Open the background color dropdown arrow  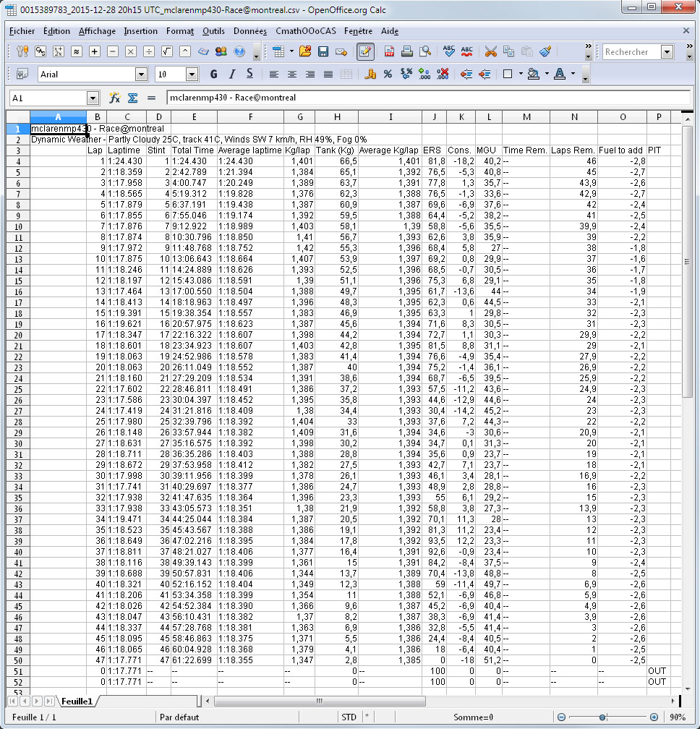click(x=547, y=74)
